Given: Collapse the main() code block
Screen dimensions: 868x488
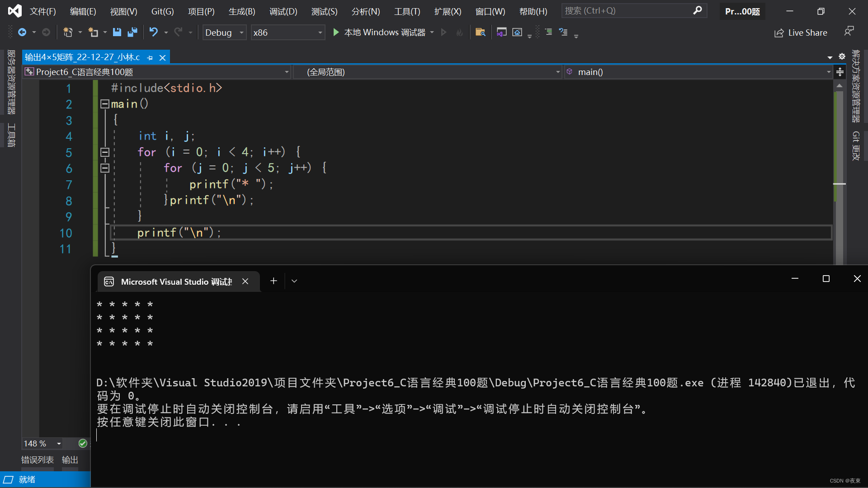Looking at the screenshot, I should click(105, 104).
